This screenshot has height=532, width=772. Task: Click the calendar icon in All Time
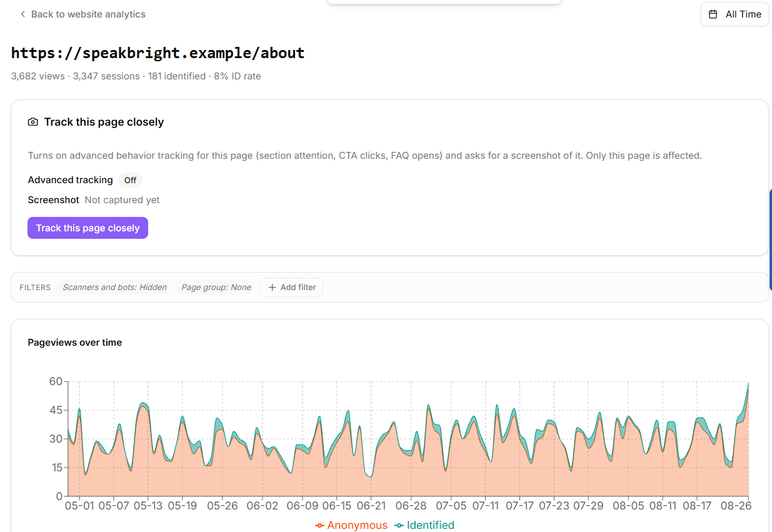(713, 14)
